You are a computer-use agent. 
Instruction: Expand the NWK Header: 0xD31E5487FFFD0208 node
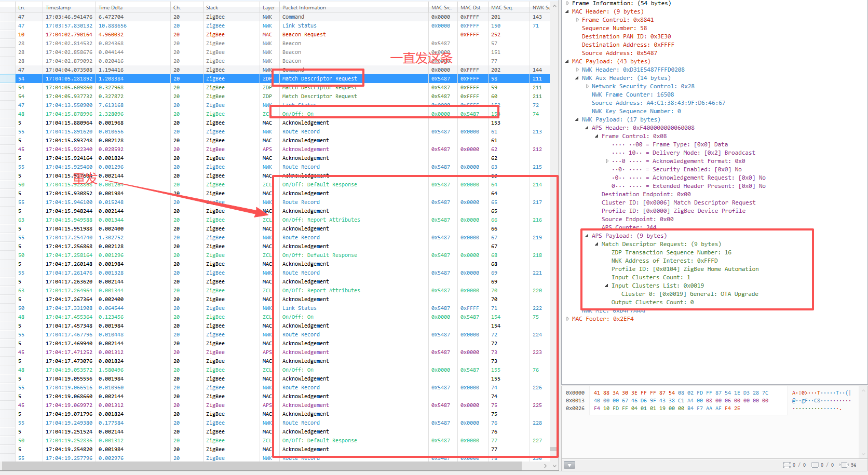[577, 69]
